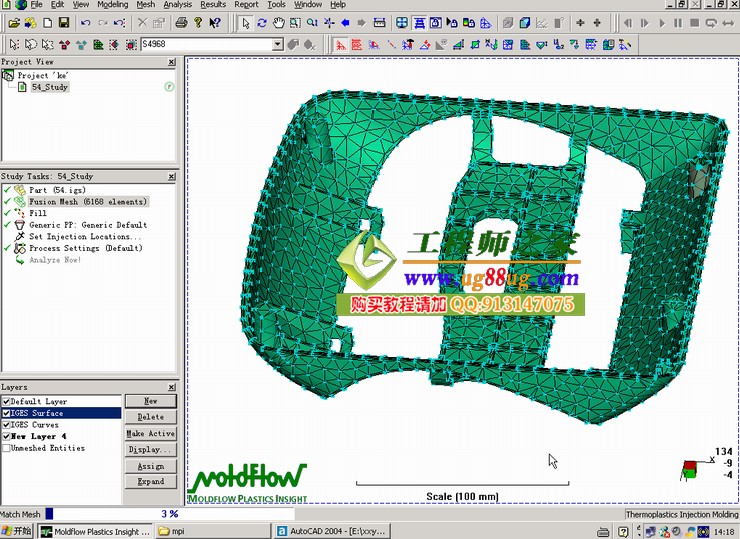Open the Results menu

[x=213, y=5]
